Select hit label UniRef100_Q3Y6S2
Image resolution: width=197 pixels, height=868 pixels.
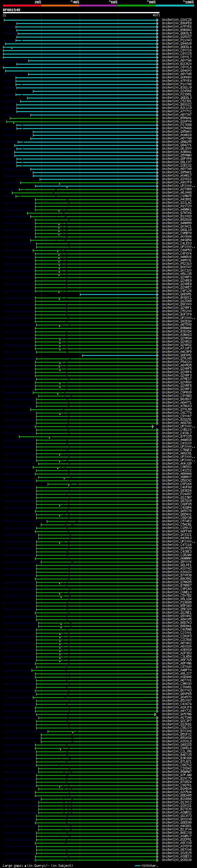tap(177, 179)
